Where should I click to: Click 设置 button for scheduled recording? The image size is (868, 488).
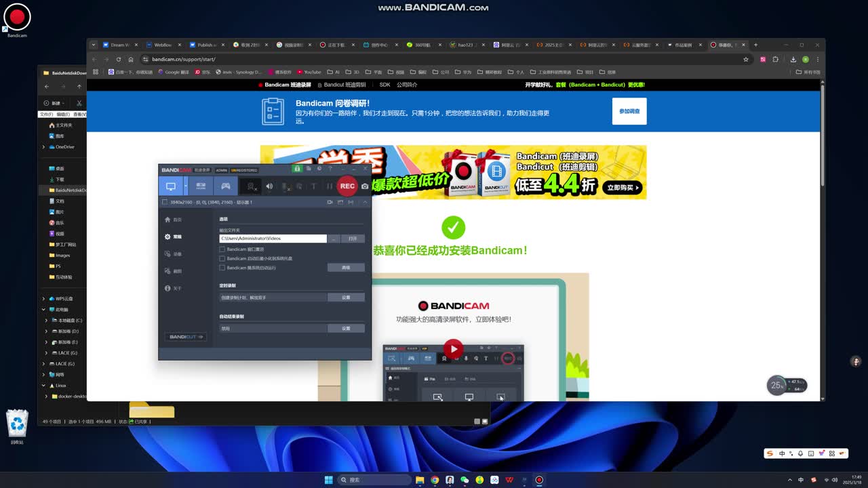346,298
